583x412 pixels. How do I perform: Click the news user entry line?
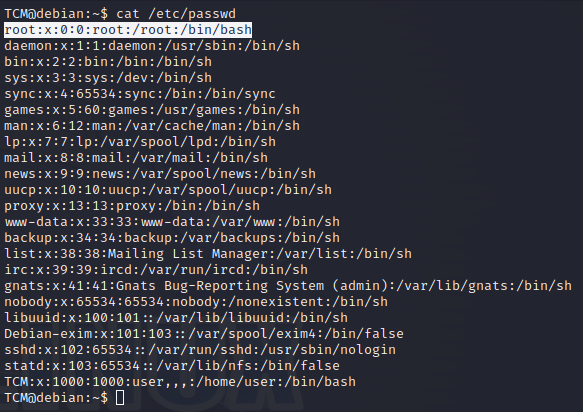point(160,174)
